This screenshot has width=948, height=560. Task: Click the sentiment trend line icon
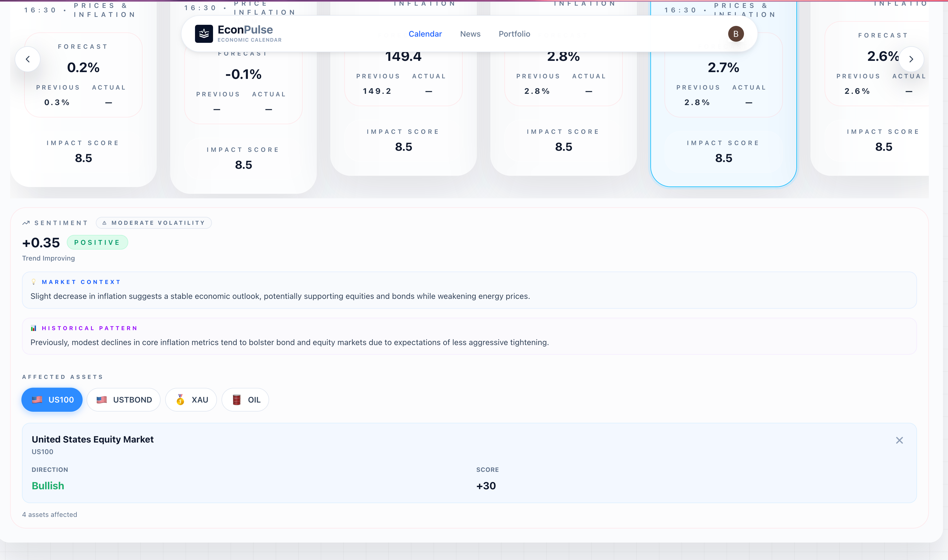26,223
